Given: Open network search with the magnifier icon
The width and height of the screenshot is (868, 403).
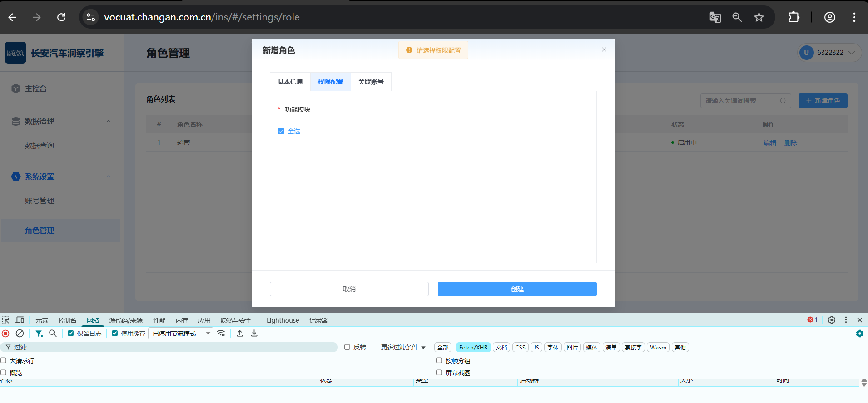Looking at the screenshot, I should (x=53, y=334).
